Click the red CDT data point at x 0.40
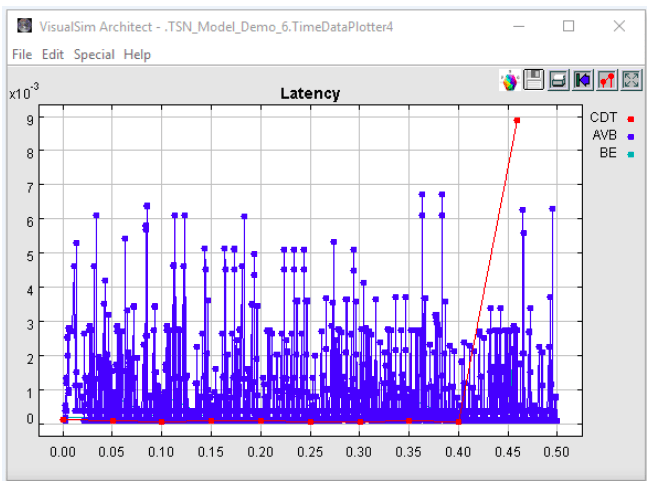 tap(459, 422)
